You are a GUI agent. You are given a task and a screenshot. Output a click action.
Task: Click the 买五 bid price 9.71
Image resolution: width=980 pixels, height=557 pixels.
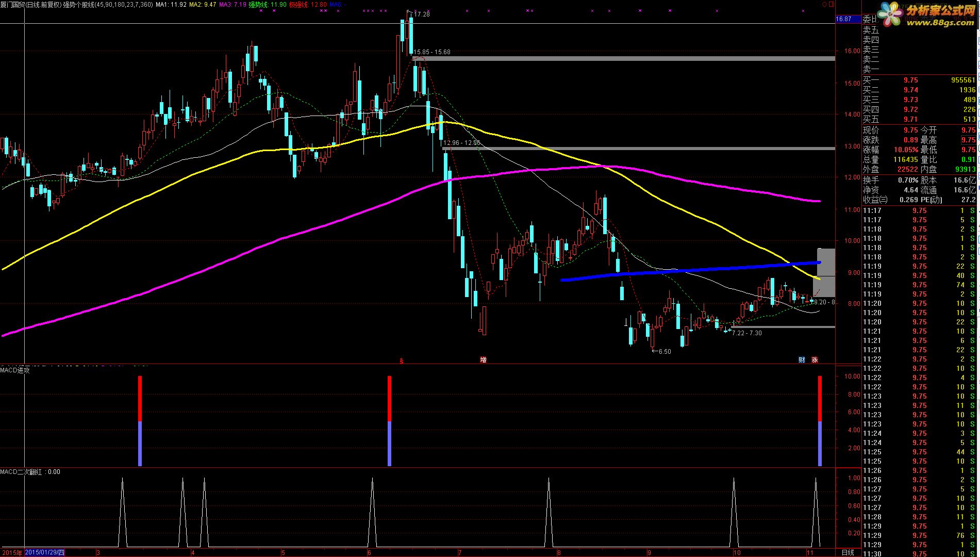pyautogui.click(x=910, y=119)
